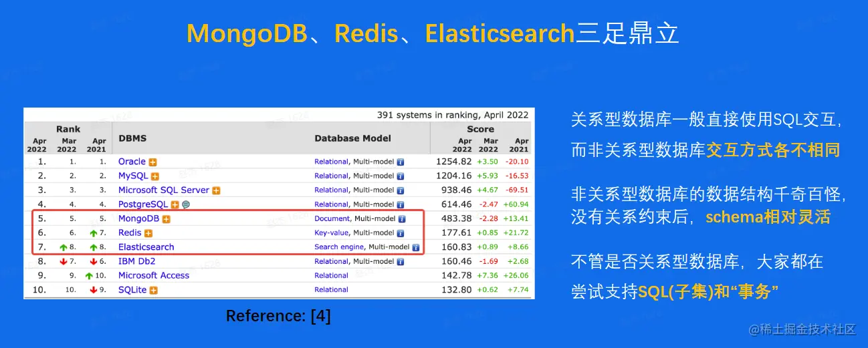Screen dimensions: 868x348
Task: Click the Rank column header
Action: (68, 129)
